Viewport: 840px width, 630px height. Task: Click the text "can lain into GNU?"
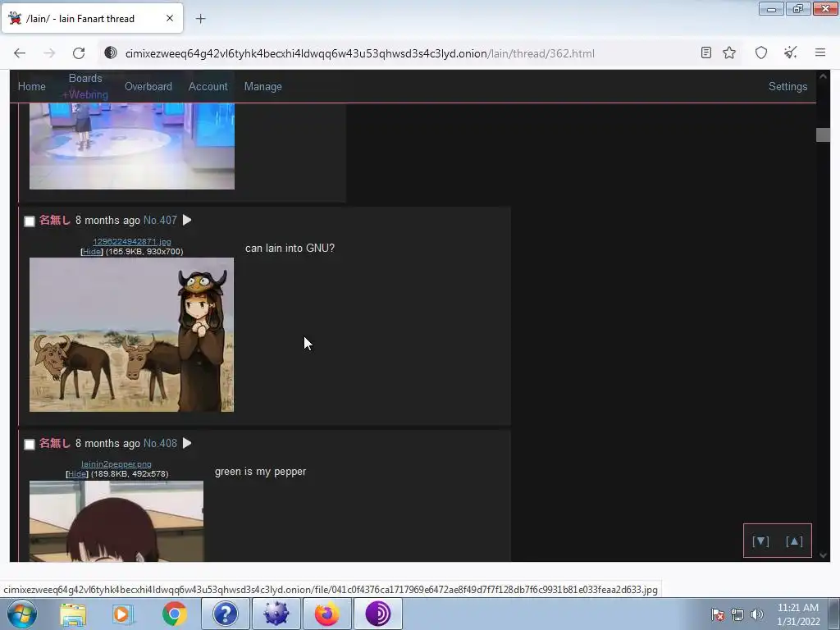pyautogui.click(x=290, y=248)
